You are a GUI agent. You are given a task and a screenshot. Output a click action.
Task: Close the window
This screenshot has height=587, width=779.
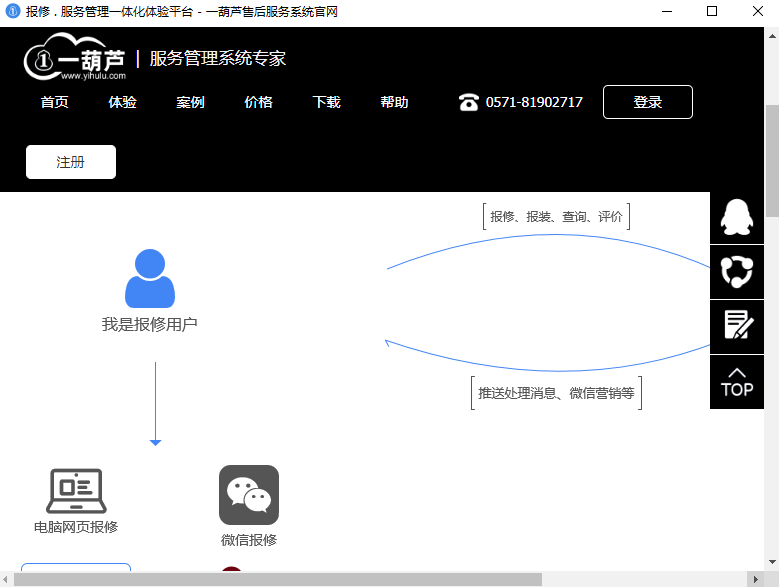758,11
